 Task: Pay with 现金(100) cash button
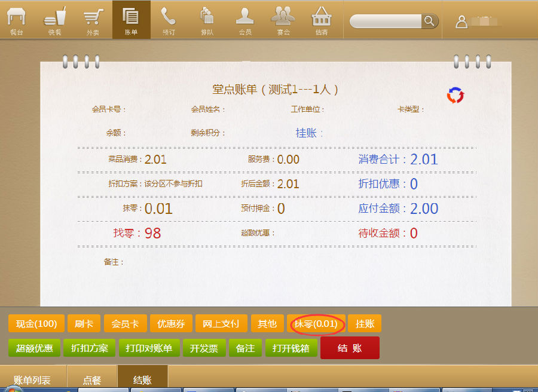click(x=36, y=324)
